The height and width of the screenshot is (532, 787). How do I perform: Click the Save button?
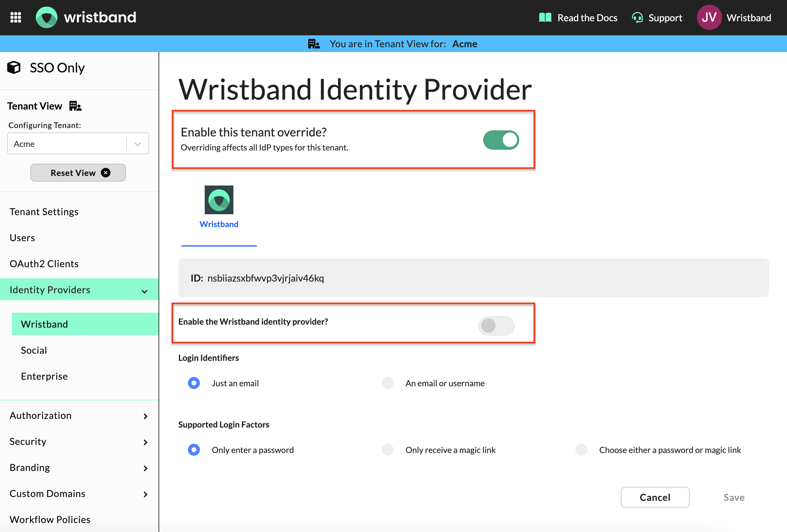click(x=733, y=497)
